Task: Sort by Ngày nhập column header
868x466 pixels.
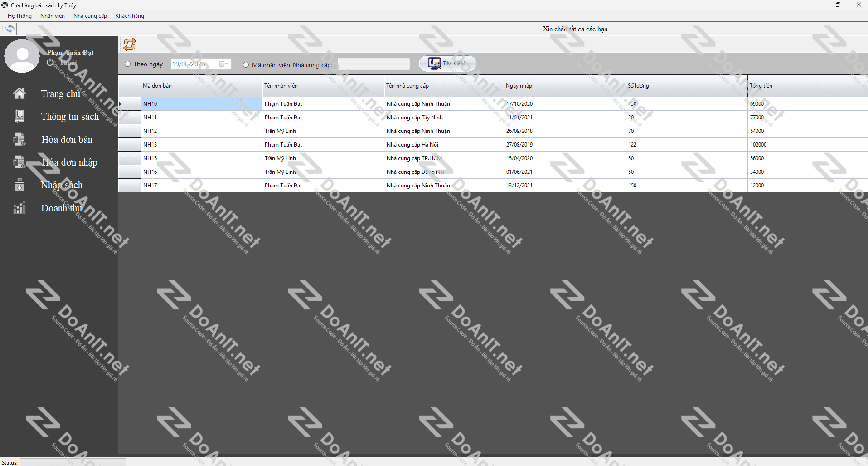Action: (x=565, y=86)
